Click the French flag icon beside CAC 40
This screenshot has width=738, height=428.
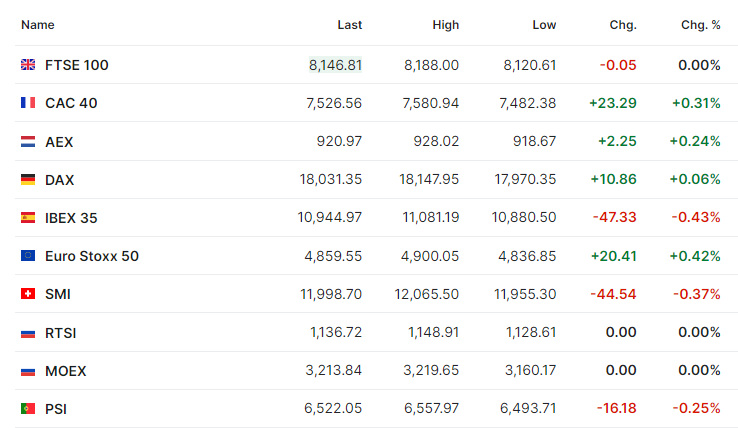(28, 103)
